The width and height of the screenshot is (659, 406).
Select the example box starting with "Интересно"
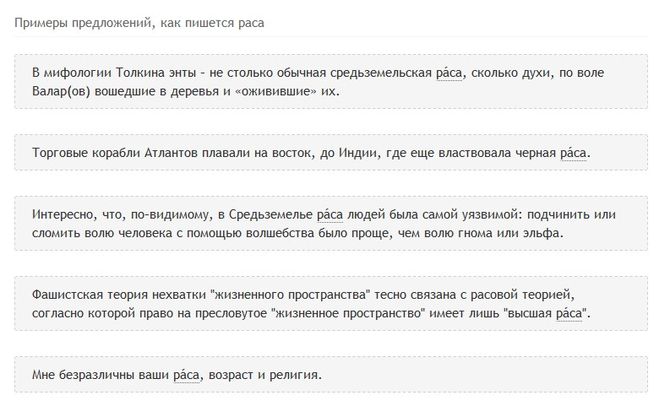click(x=331, y=223)
